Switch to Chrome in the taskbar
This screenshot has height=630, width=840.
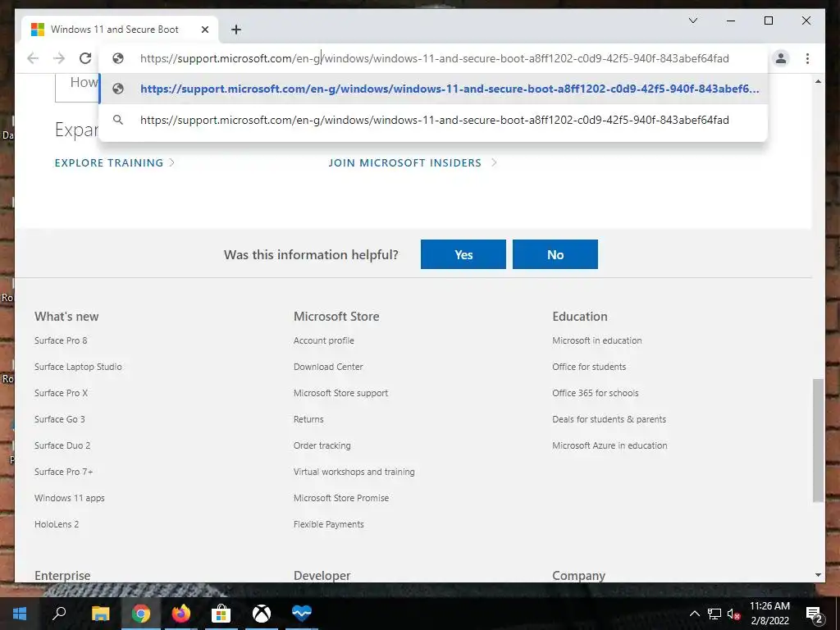pos(141,614)
